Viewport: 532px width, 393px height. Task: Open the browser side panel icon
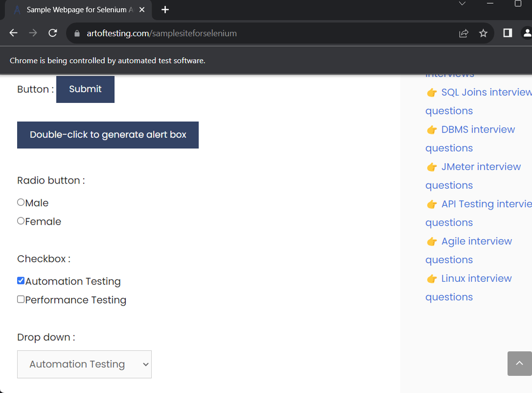[x=508, y=33]
